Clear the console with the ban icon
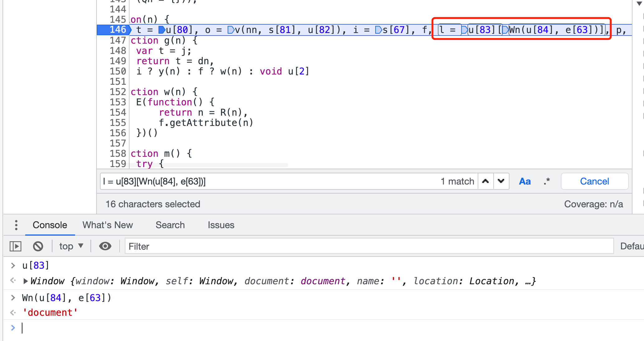644x341 pixels. 38,246
